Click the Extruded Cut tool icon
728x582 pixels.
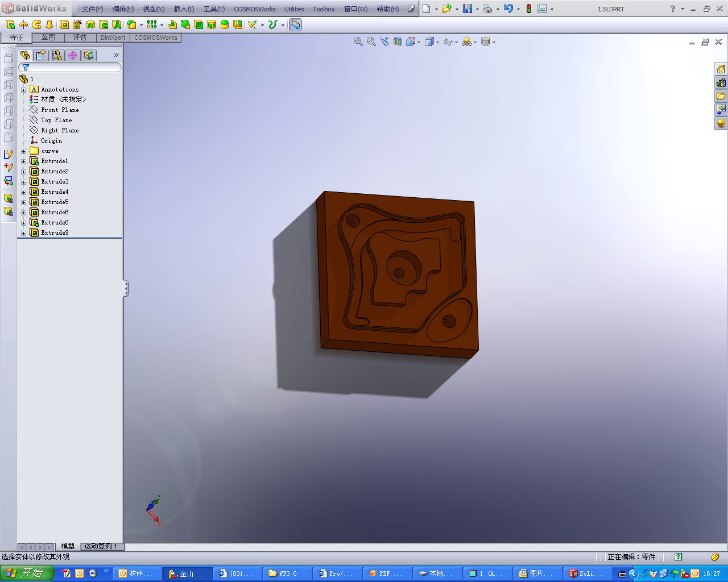(x=64, y=24)
